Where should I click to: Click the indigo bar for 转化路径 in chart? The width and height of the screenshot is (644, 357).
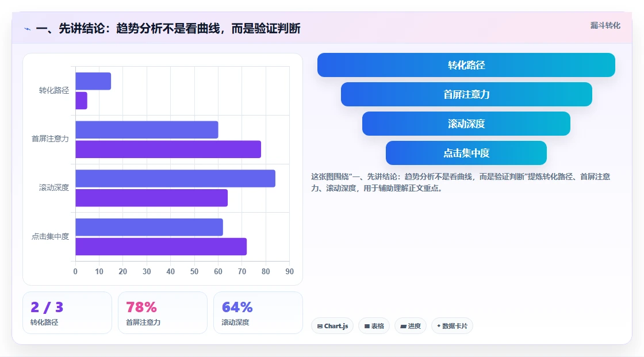coord(93,81)
